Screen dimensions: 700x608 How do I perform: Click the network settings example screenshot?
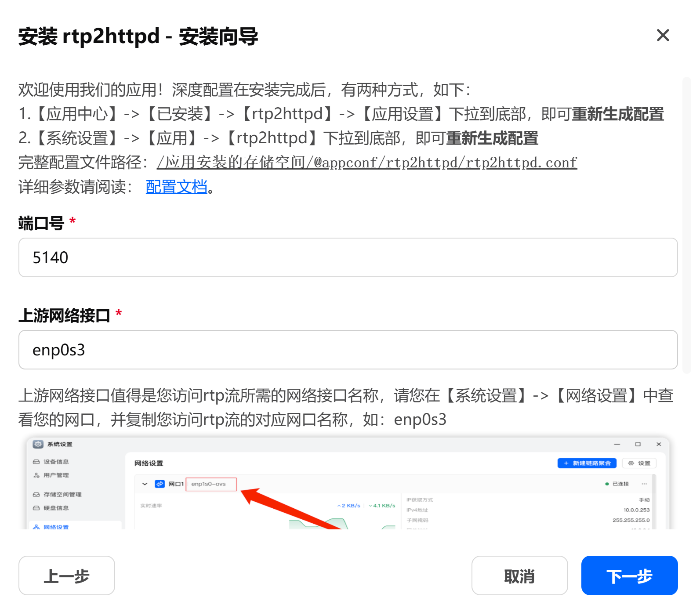click(348, 483)
